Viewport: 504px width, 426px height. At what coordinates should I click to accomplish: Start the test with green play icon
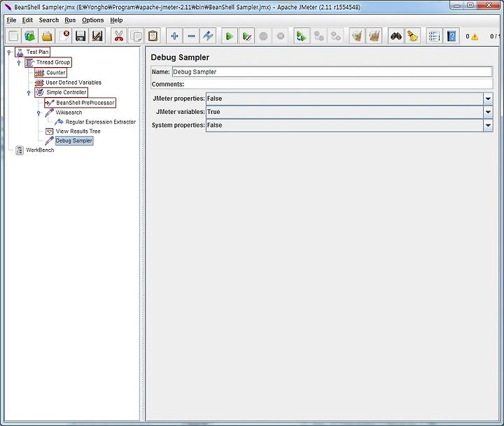[x=230, y=36]
